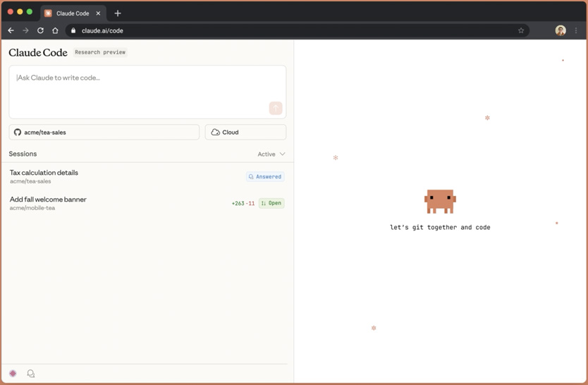Open the chat bubbles icon in footer
588x385 pixels.
click(x=31, y=374)
